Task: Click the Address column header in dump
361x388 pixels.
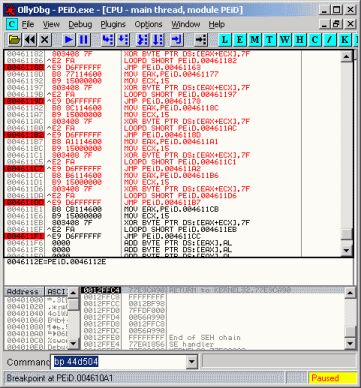Action: [23, 292]
